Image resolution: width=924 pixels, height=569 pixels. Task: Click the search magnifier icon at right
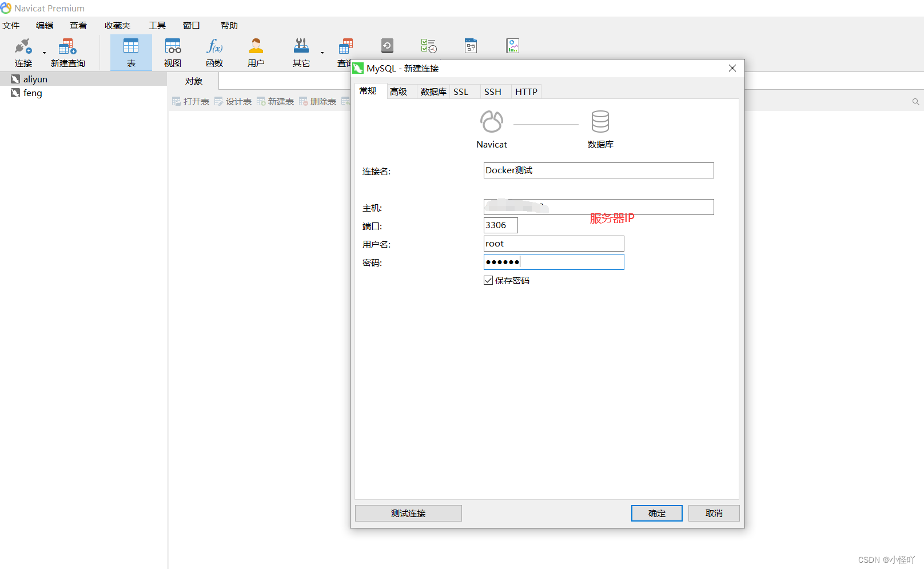pyautogui.click(x=915, y=102)
